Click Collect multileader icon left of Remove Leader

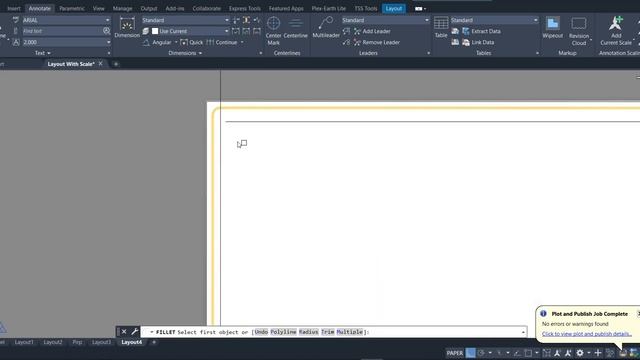(x=347, y=42)
